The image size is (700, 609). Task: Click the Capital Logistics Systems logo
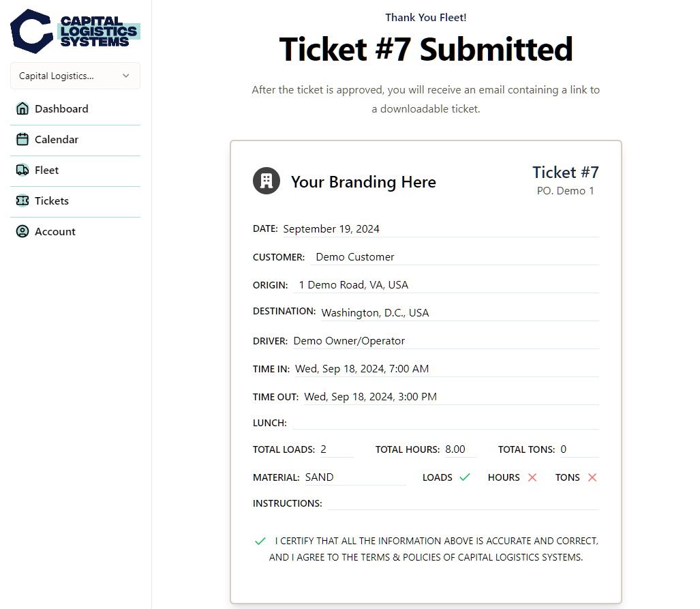(75, 31)
